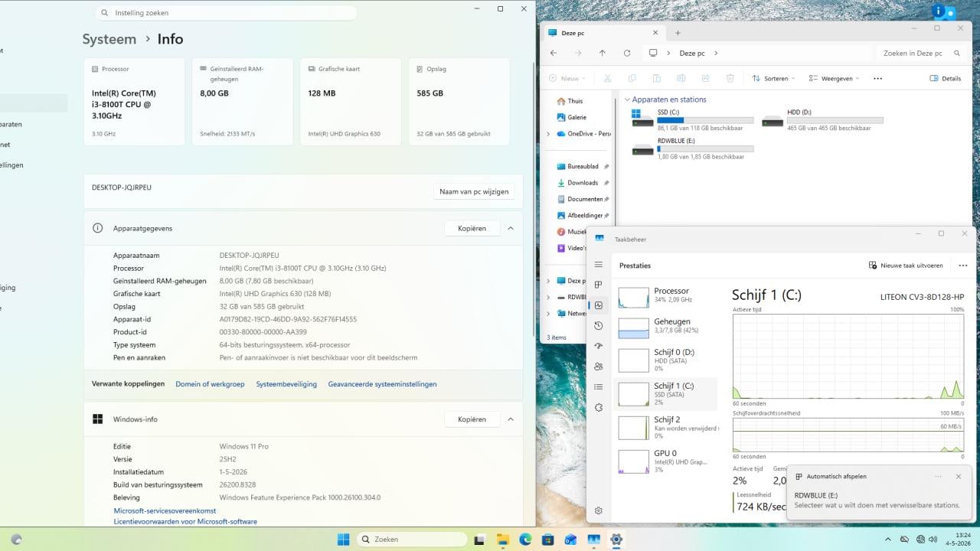Expand the breadcrumb chevron after Deze pc
This screenshot has width=980, height=551.
click(x=716, y=53)
